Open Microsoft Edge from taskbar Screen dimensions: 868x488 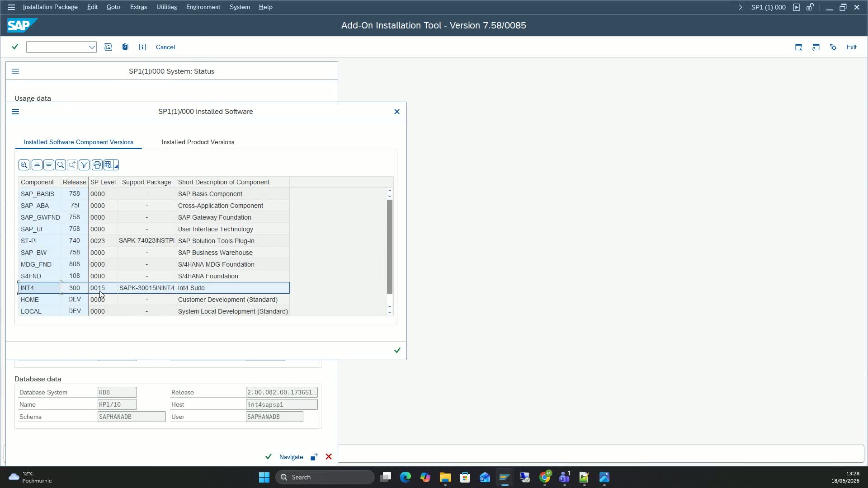406,477
